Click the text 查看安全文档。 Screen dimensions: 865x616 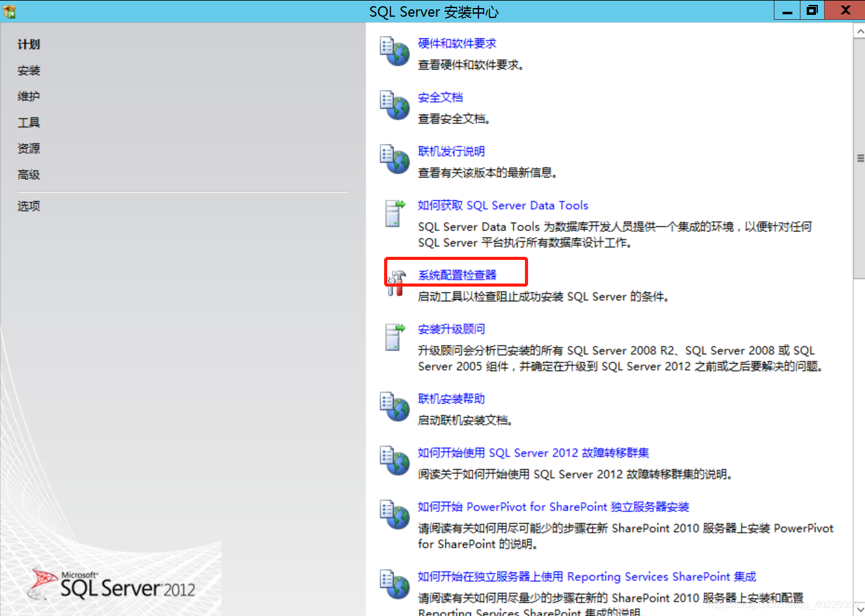coord(454,119)
